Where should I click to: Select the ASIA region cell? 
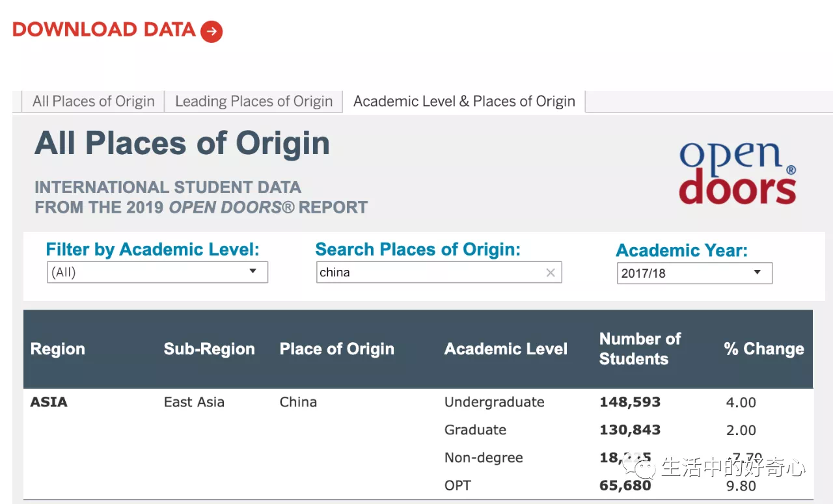tap(49, 402)
